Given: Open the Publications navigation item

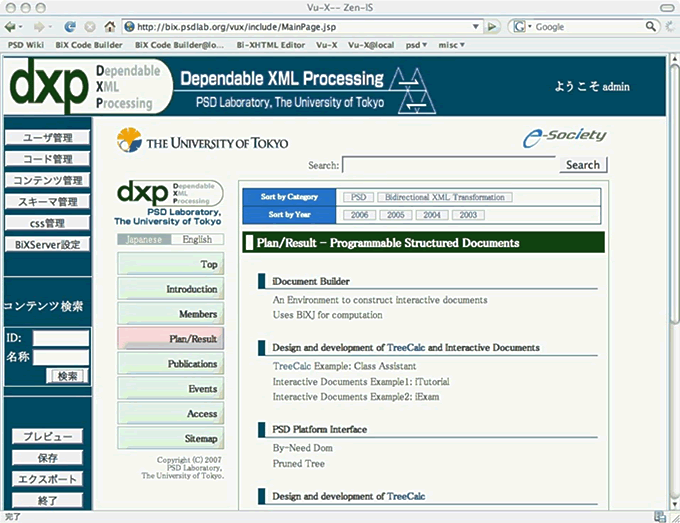Looking at the screenshot, I should [170, 363].
